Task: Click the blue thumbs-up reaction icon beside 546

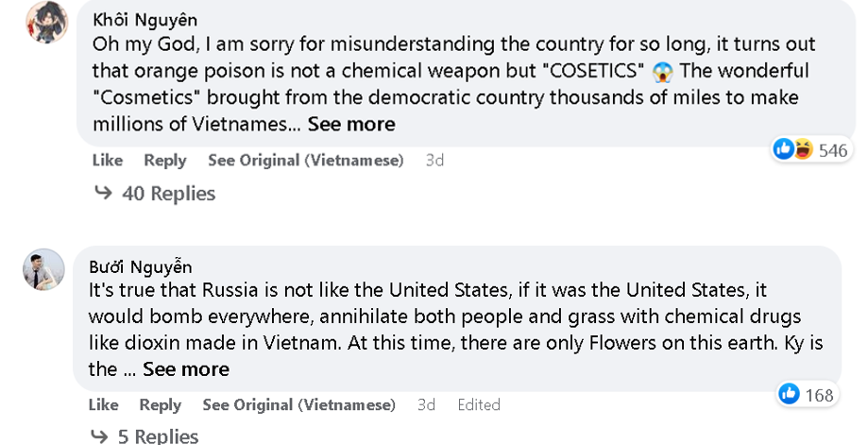Action: tap(783, 149)
